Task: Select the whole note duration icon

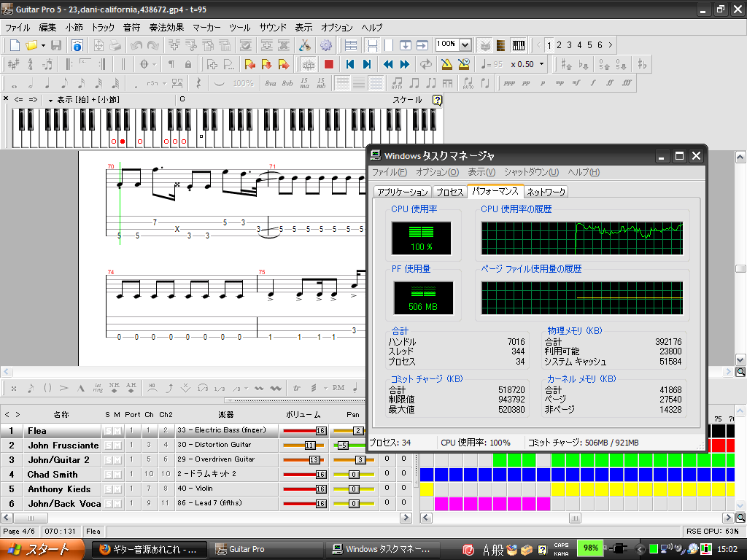Action: [14, 84]
